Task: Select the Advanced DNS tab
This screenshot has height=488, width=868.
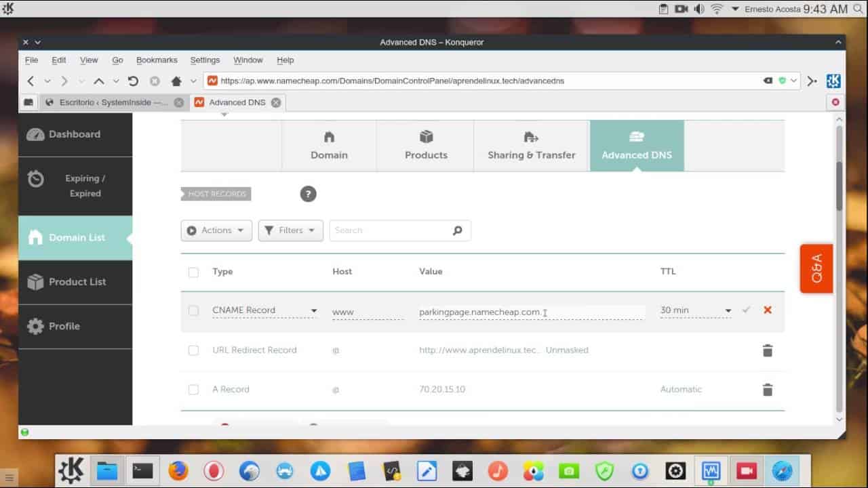Action: click(x=637, y=146)
